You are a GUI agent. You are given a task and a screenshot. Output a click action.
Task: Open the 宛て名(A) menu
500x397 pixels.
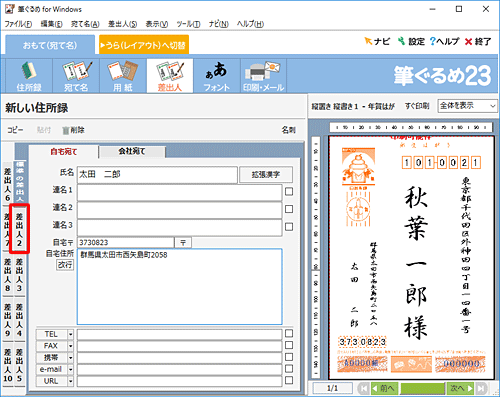click(85, 24)
